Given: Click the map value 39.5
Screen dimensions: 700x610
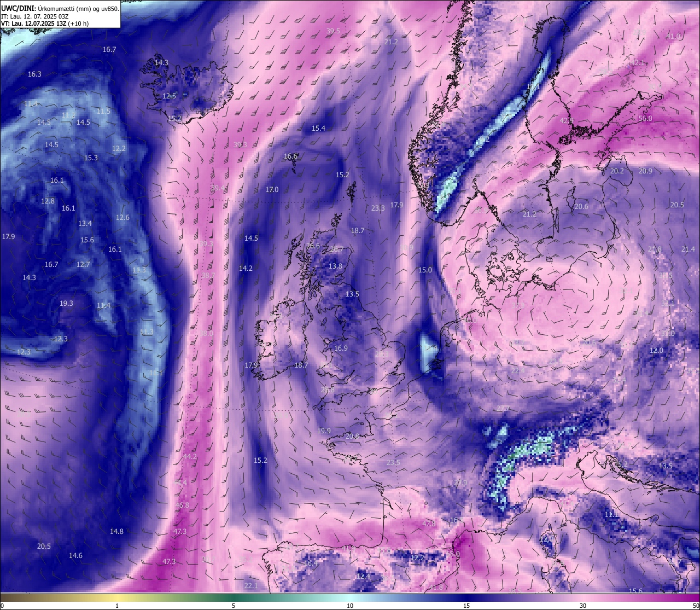Looking at the screenshot, I should (x=333, y=31).
